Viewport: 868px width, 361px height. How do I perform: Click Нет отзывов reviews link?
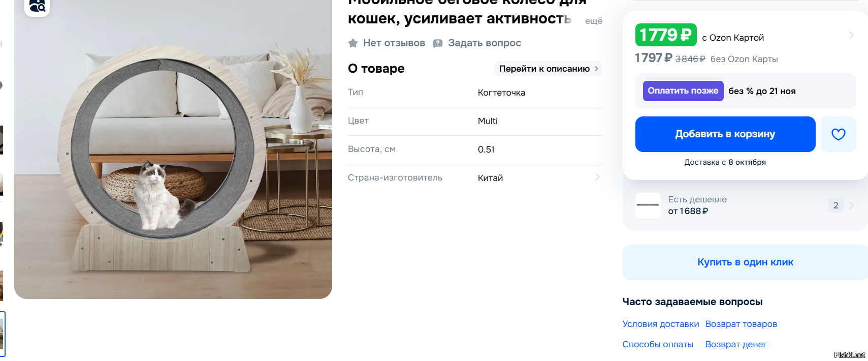point(394,43)
